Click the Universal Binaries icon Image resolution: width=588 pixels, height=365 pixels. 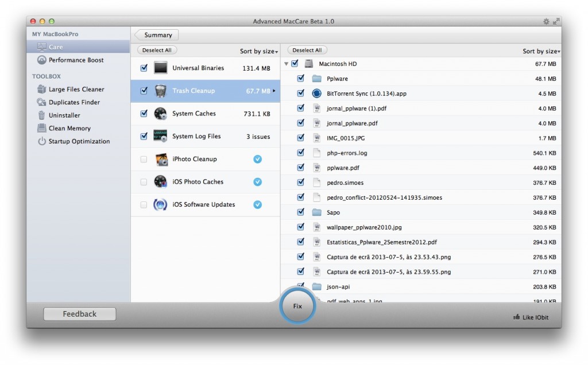(161, 68)
